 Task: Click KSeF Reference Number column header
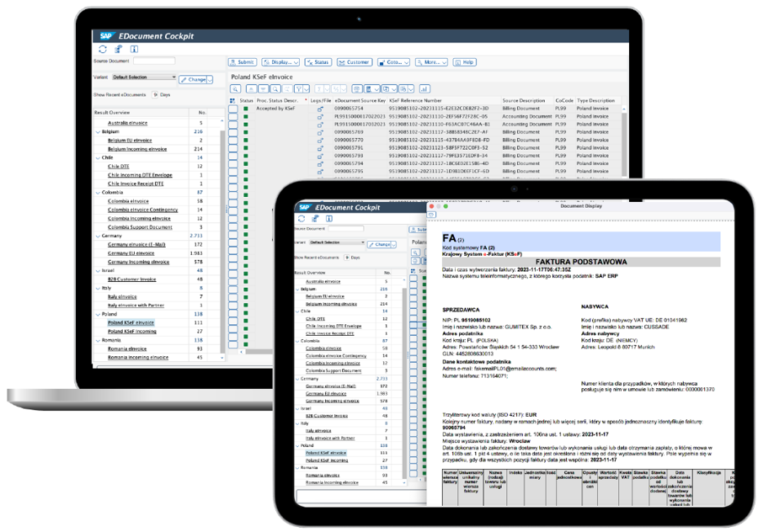click(x=416, y=100)
